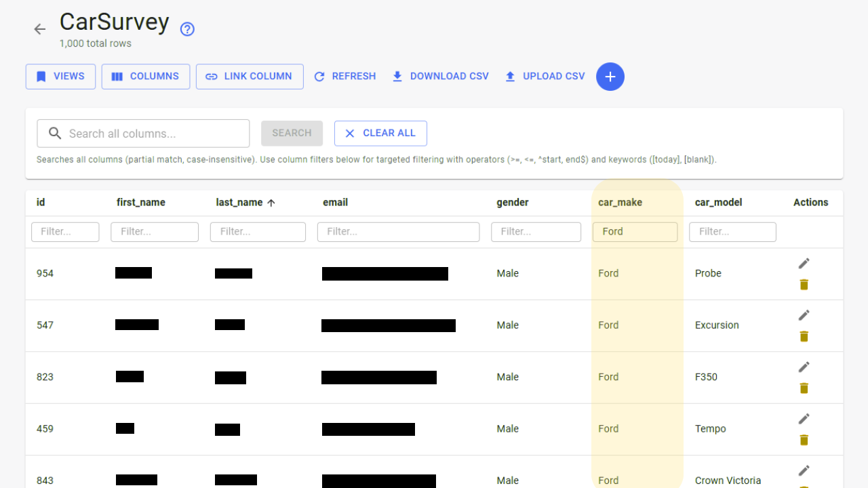The width and height of the screenshot is (868, 488).
Task: Click the car_make filter containing Ford
Action: (635, 232)
